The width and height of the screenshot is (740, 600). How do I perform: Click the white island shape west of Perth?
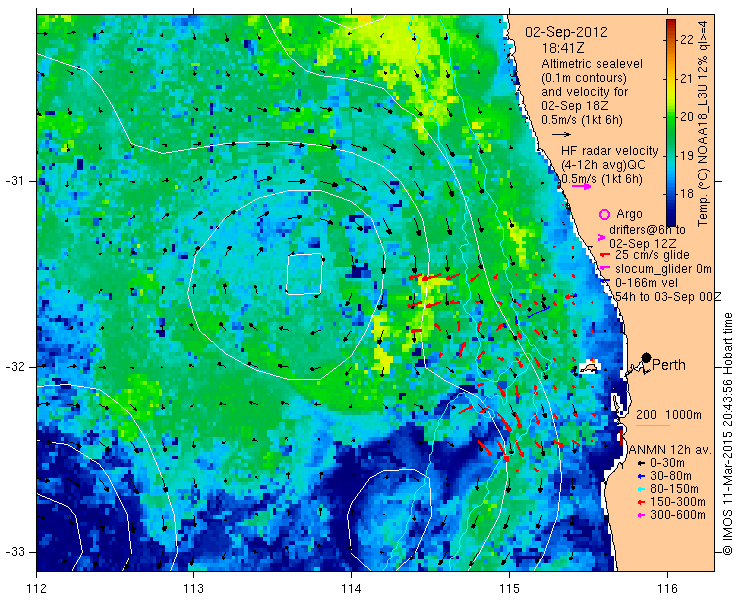(x=589, y=367)
